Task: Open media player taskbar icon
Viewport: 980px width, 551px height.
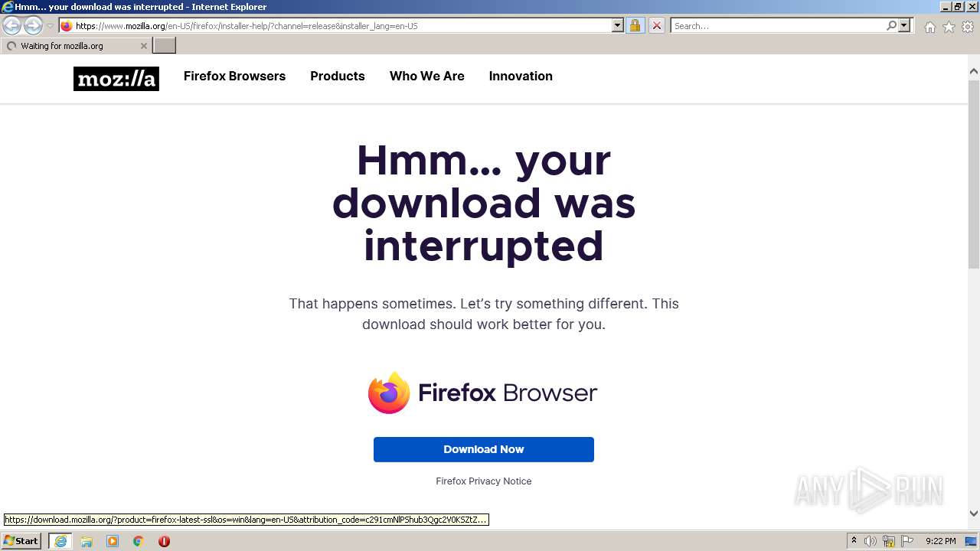Action: 113,541
